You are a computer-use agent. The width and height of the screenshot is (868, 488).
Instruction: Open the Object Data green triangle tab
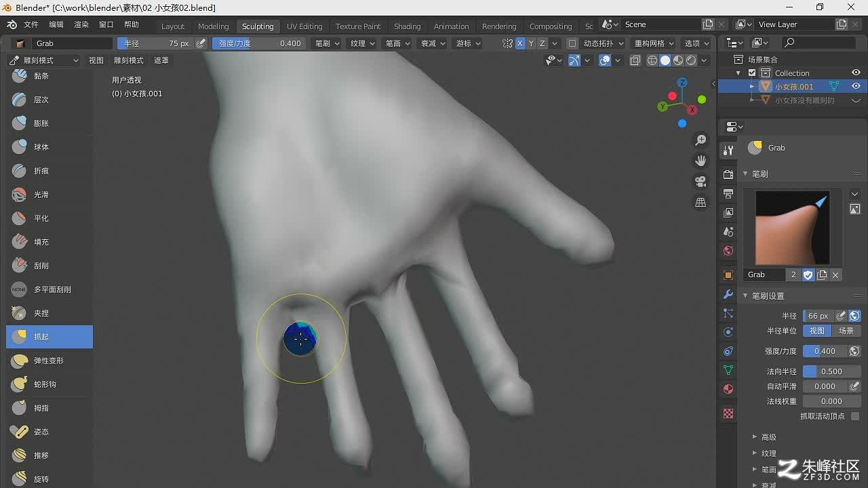tap(728, 370)
